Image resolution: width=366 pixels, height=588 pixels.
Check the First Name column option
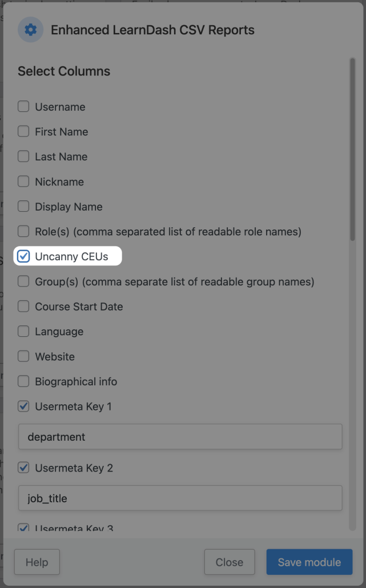23,131
